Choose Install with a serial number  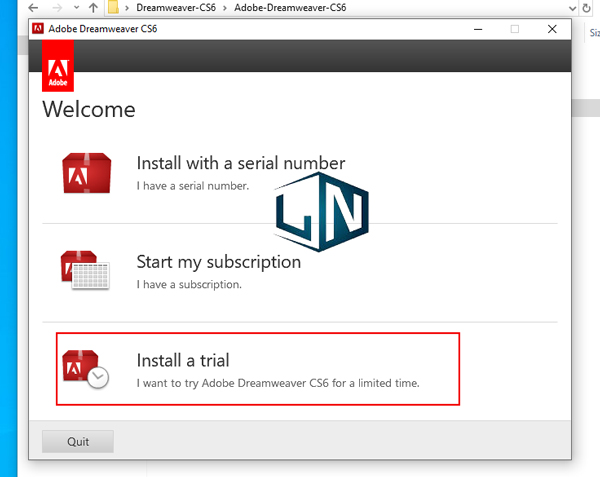click(x=241, y=163)
